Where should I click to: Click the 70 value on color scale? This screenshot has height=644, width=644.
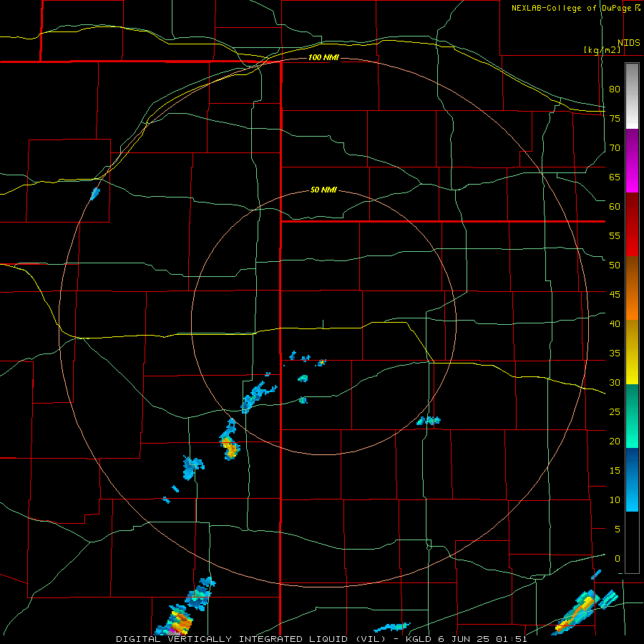[x=615, y=148]
